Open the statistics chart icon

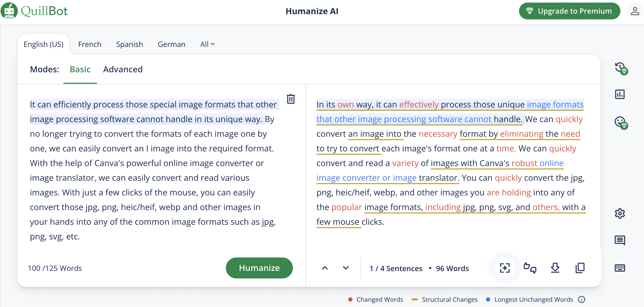click(x=620, y=94)
